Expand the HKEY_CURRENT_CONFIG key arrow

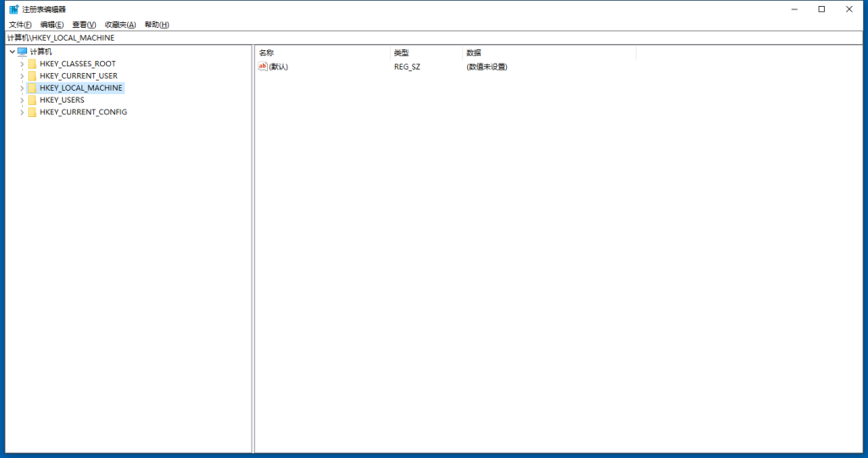22,113
